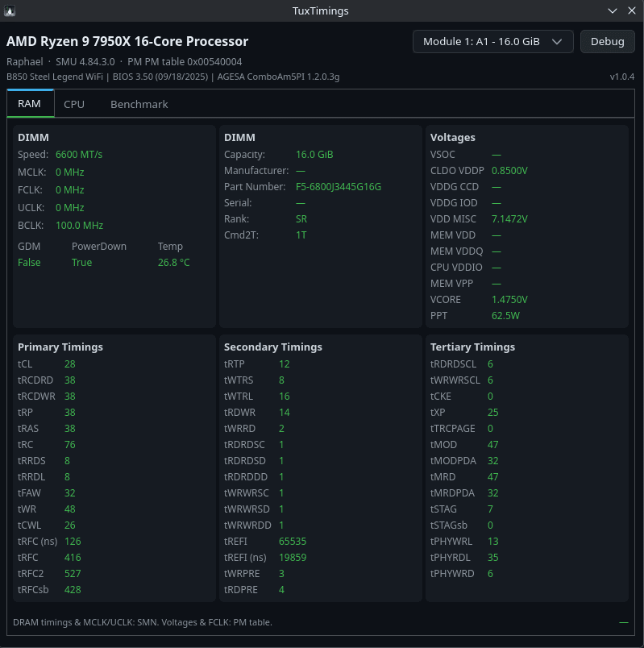The height and width of the screenshot is (648, 644).
Task: Select the 6600 MT/s speed value
Action: pos(79,154)
